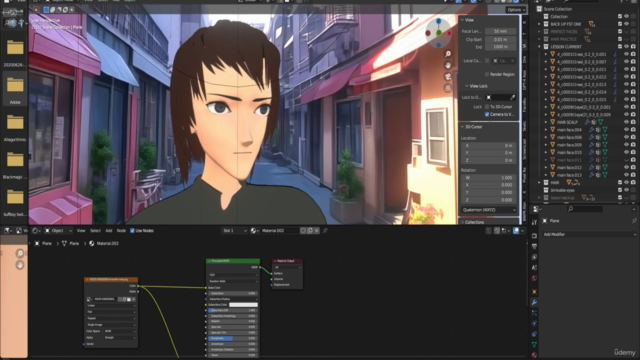
Task: Adjust the Subsurface IOR slider
Action: tap(233, 310)
